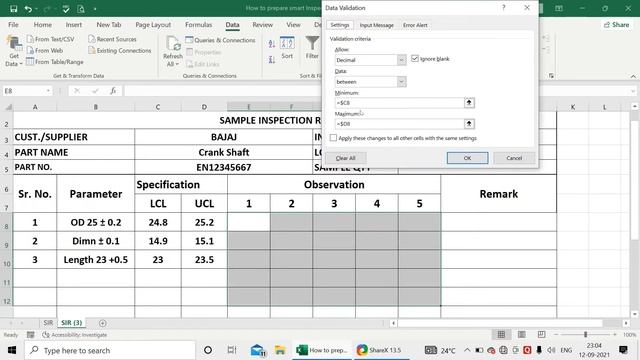Click Cancel in Data Validation dialog
Screen dimensions: 640x360
point(514,158)
